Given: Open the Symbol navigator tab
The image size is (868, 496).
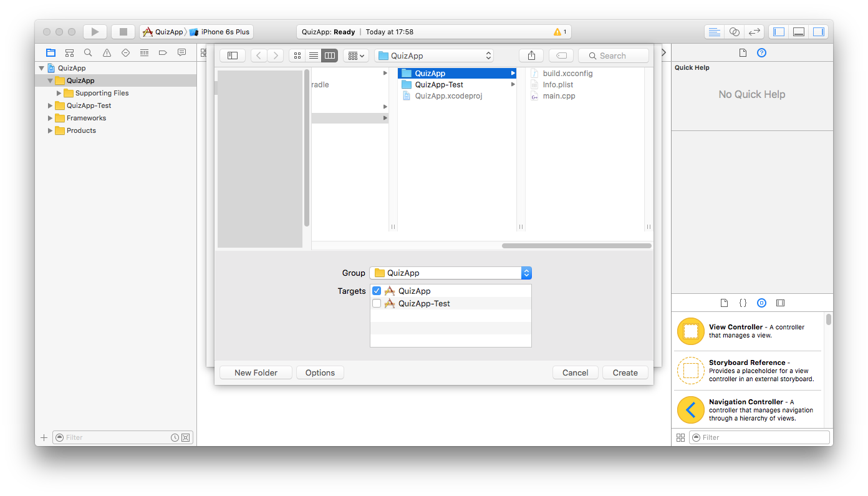Looking at the screenshot, I should (69, 53).
